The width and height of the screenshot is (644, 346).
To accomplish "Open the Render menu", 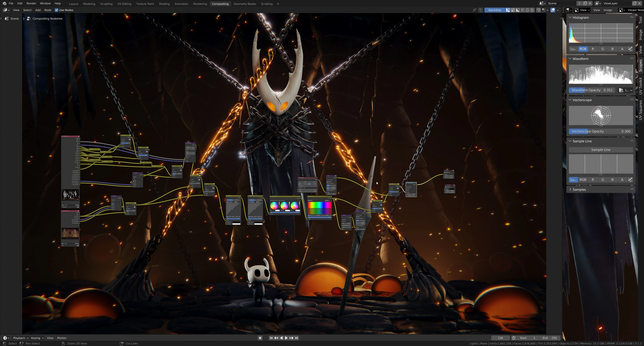I will click(31, 4).
